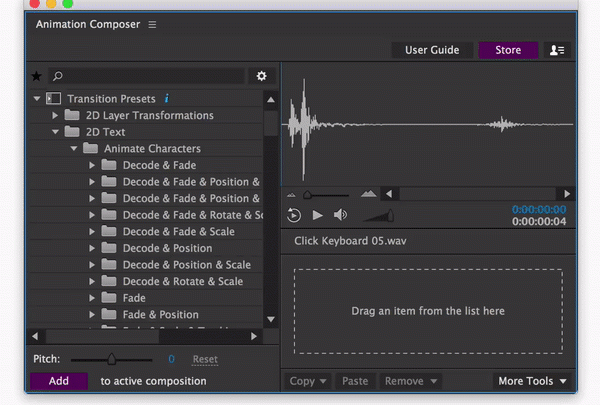Click the Paste button
The width and height of the screenshot is (600, 405).
[x=355, y=381]
